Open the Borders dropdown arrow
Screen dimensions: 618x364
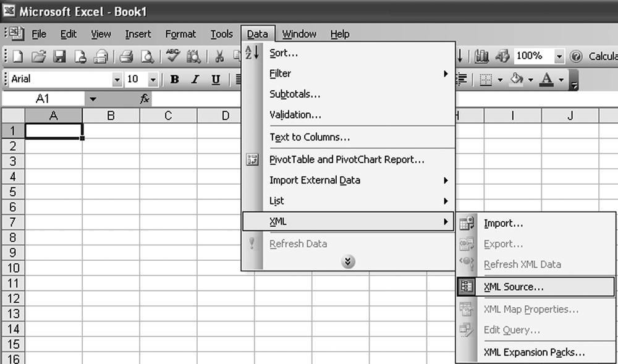(500, 80)
